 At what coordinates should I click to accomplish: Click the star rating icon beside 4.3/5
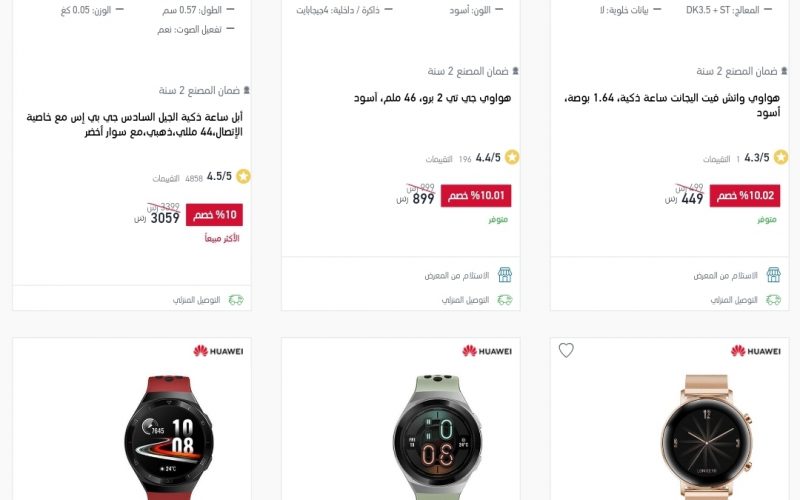tap(781, 157)
